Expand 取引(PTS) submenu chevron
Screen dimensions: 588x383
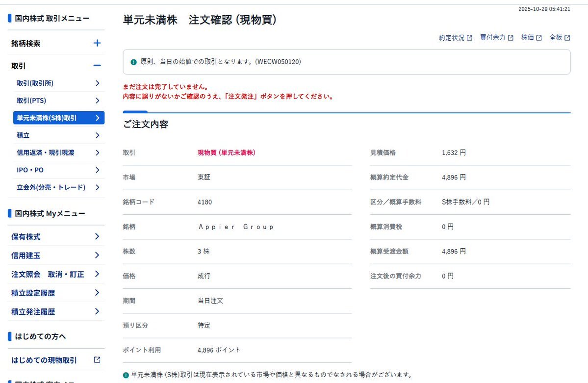tap(98, 101)
